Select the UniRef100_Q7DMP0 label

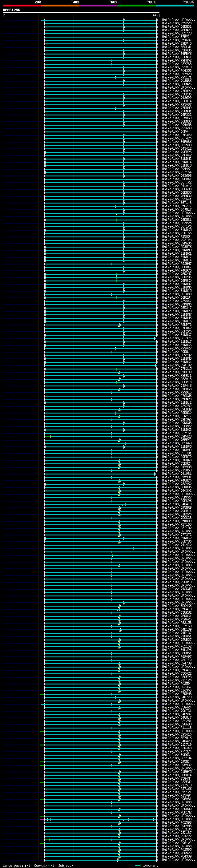point(177,91)
